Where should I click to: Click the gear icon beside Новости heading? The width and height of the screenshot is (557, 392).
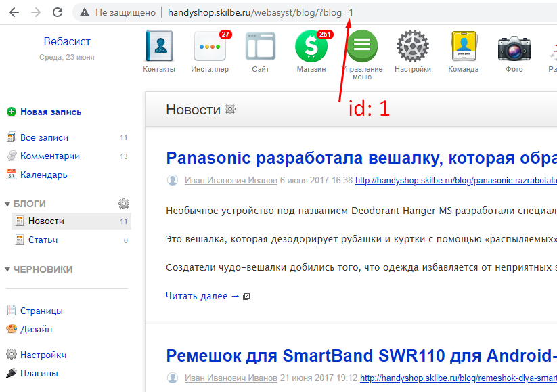click(x=230, y=110)
